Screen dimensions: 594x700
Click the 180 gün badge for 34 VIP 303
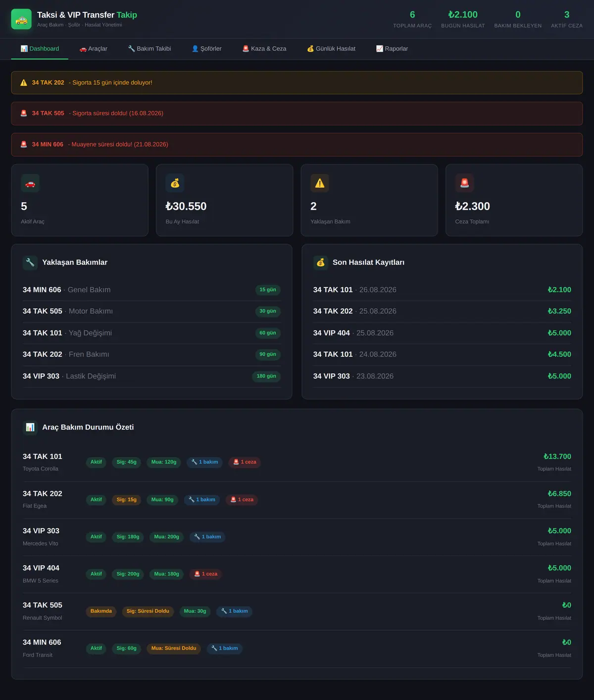[266, 377]
